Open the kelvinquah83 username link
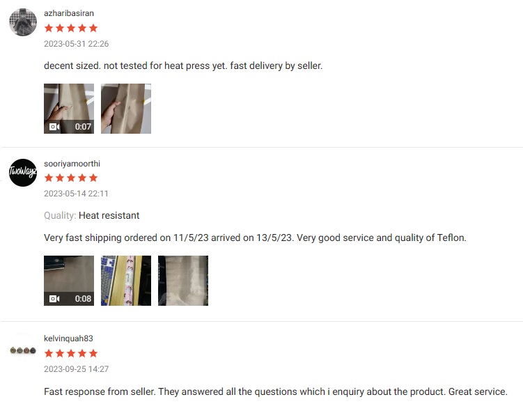Screen dimensions: 523x420 coord(68,339)
